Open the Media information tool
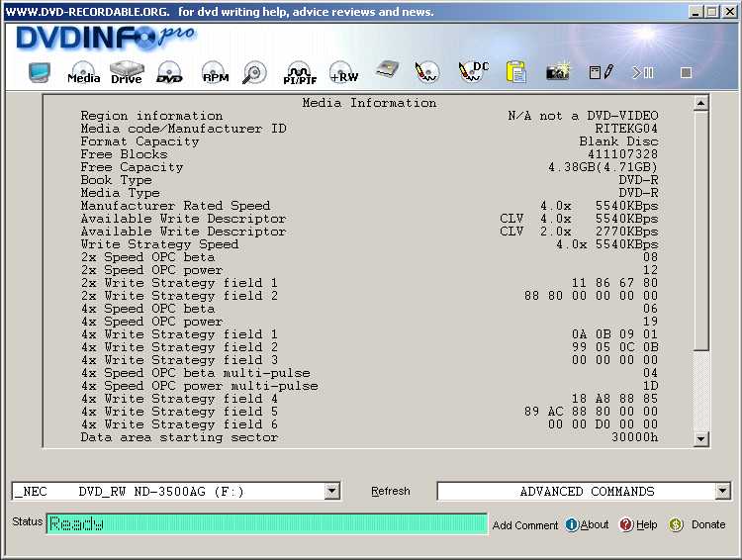 tap(83, 73)
